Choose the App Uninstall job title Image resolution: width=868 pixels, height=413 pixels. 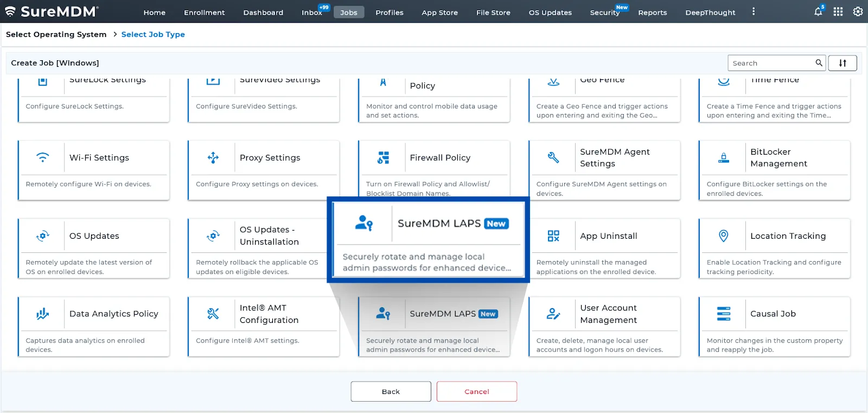click(609, 236)
